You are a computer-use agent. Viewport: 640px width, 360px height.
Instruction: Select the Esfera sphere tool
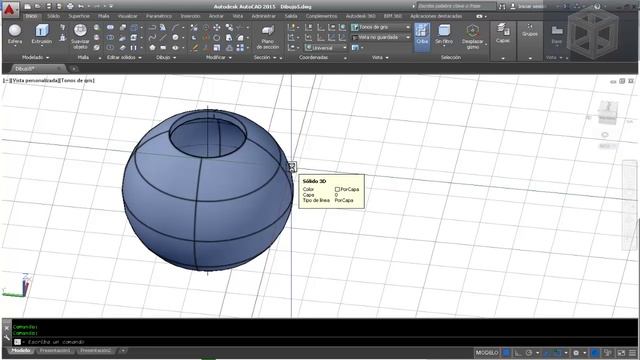coord(15,34)
